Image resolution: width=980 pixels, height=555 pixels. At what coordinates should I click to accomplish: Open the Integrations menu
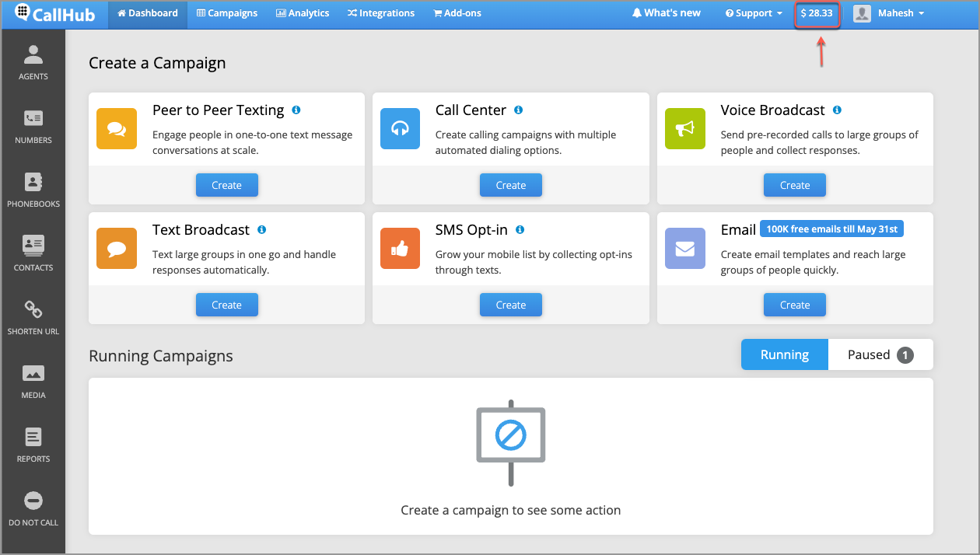pyautogui.click(x=381, y=13)
